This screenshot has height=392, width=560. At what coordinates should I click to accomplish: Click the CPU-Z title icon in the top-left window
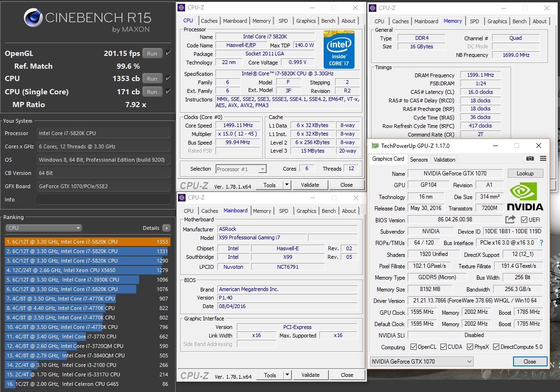tap(181, 8)
